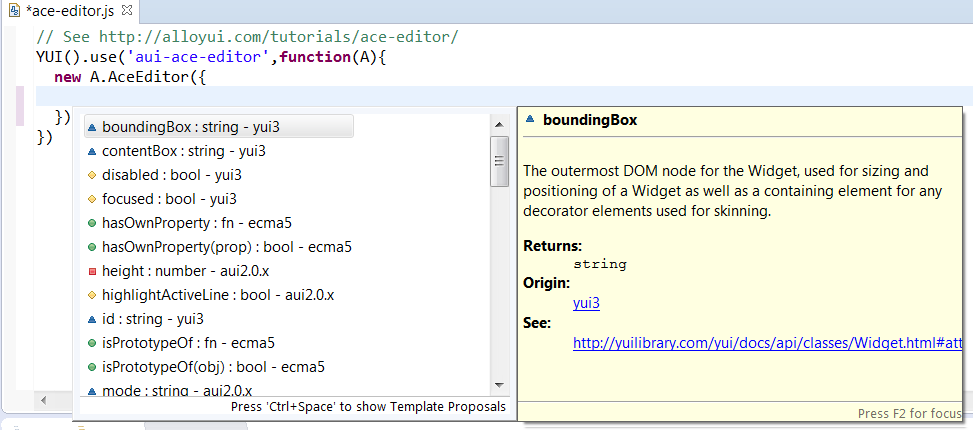Click the blue triangle icon beside id proposal
This screenshot has height=430, width=973.
[92, 319]
